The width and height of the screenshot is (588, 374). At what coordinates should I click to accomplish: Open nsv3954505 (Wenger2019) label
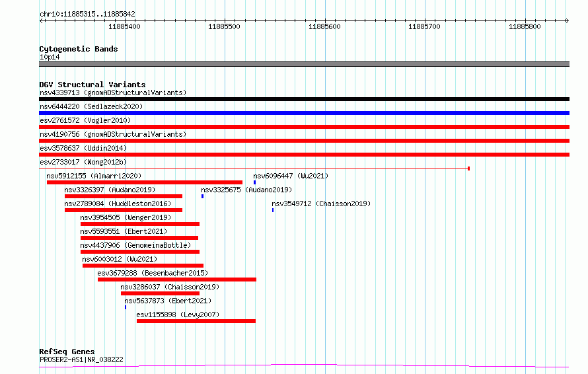(126, 217)
